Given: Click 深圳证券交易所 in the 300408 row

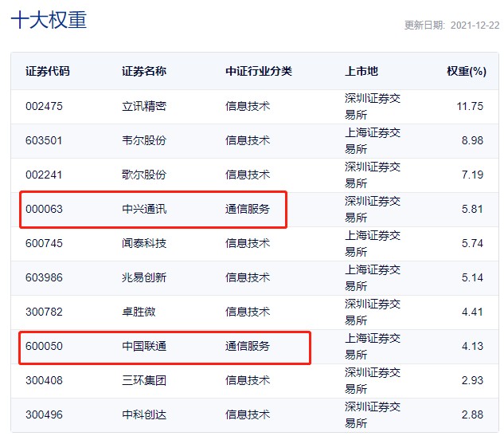Looking at the screenshot, I should [373, 381].
